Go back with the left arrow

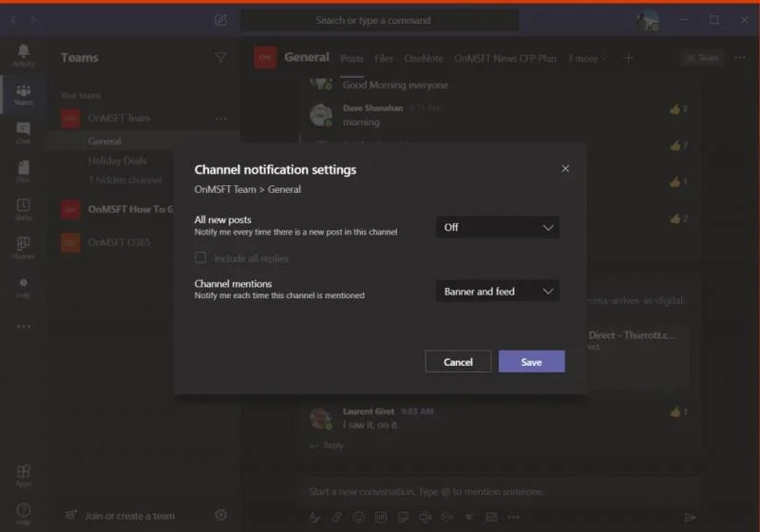click(13, 20)
